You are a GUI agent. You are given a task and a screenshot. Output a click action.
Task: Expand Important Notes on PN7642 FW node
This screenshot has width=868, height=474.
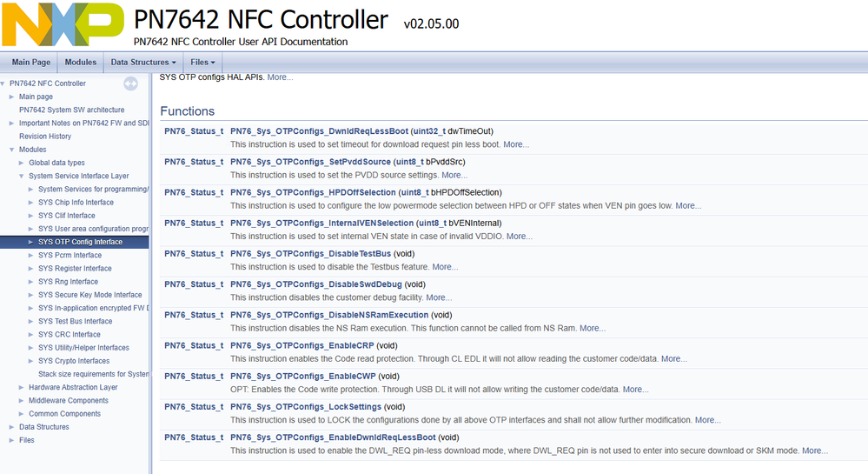(x=11, y=124)
